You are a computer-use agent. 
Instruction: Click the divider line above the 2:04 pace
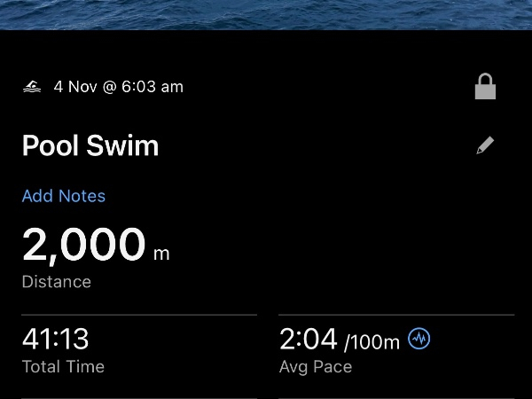tap(396, 315)
